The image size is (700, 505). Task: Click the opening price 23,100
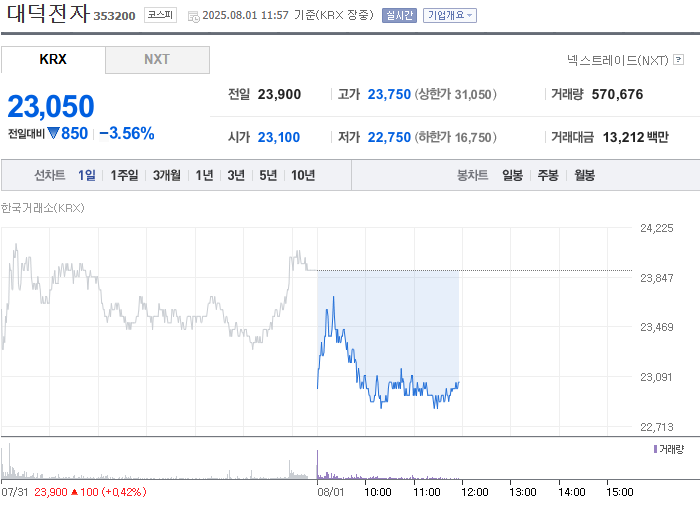click(x=279, y=137)
